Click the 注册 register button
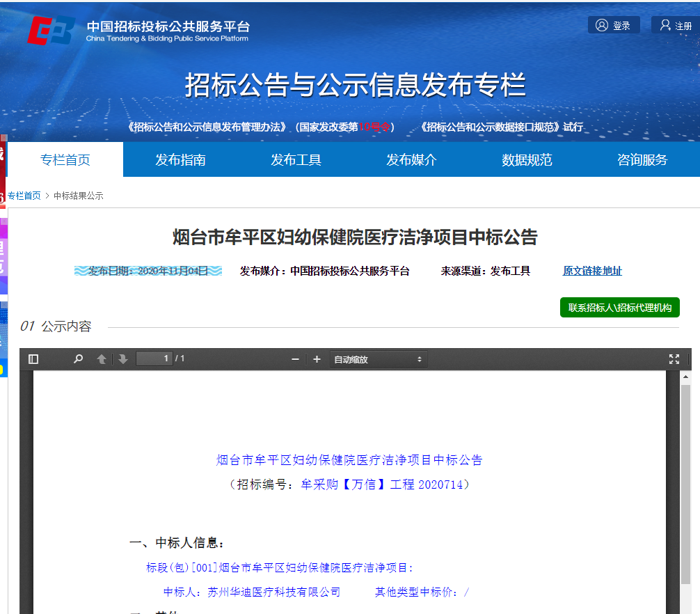 [676, 25]
